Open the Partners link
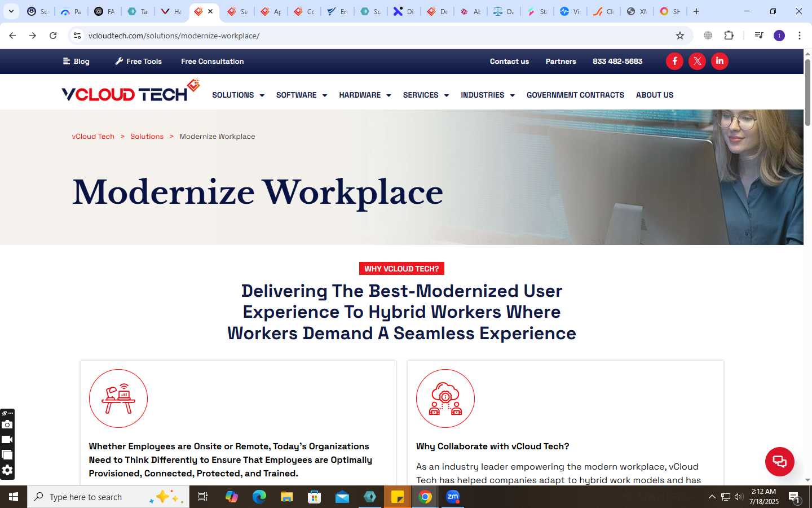This screenshot has width=812, height=508. pyautogui.click(x=561, y=62)
